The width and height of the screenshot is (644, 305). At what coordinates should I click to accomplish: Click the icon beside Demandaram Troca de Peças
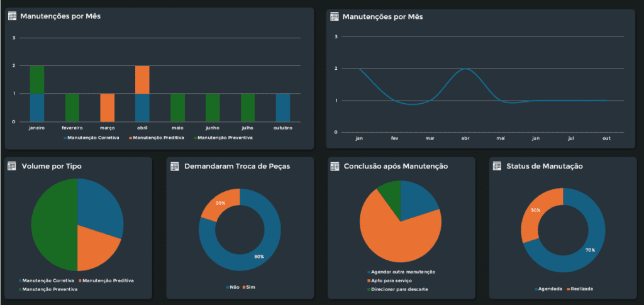[x=175, y=166]
